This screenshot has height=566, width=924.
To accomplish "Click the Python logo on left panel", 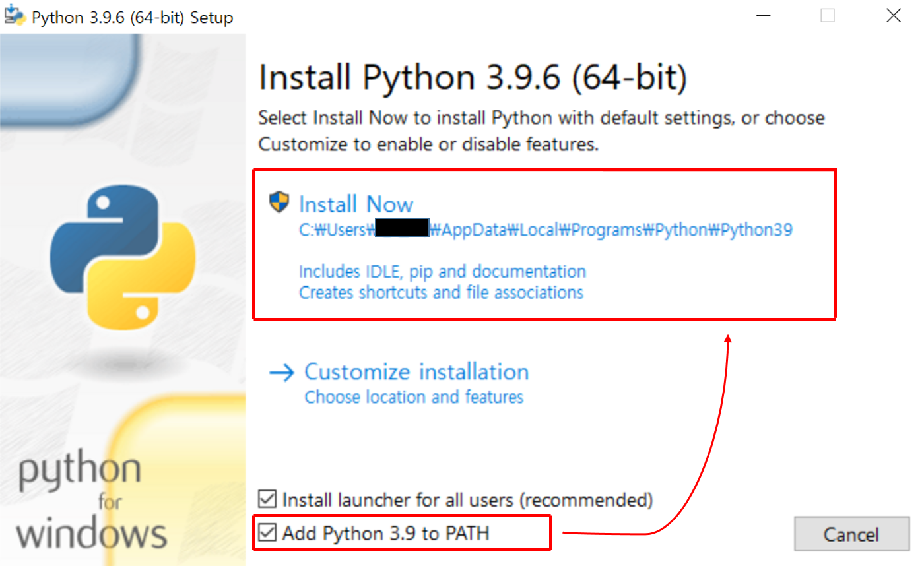I will click(123, 257).
